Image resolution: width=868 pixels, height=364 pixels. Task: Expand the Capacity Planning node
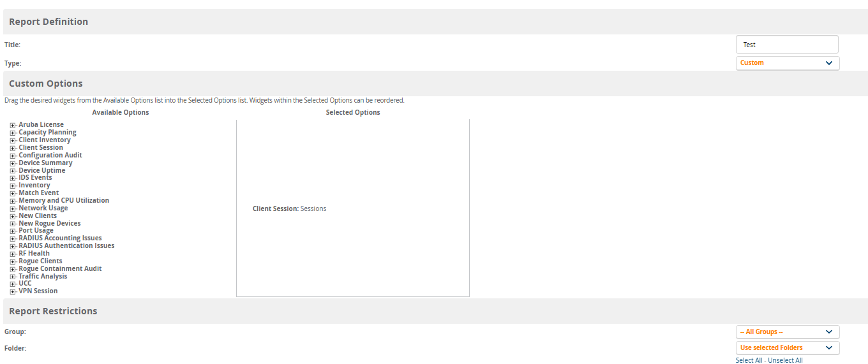tap(13, 133)
